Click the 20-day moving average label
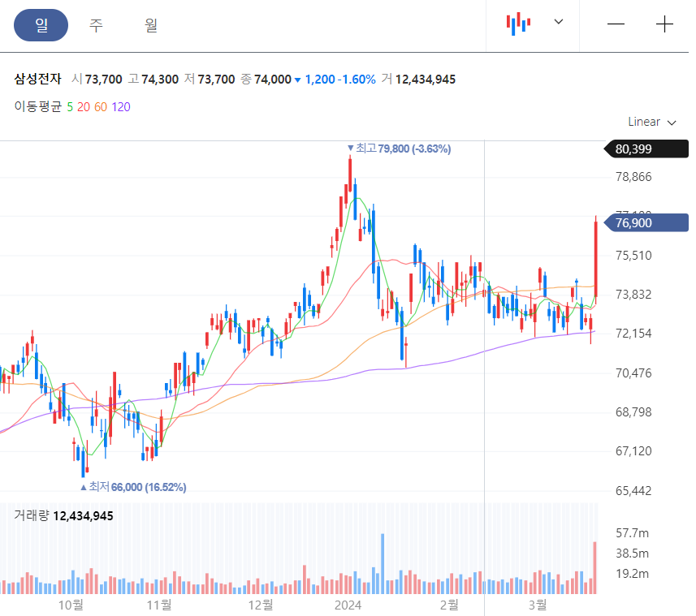696x616 pixels. click(x=84, y=107)
